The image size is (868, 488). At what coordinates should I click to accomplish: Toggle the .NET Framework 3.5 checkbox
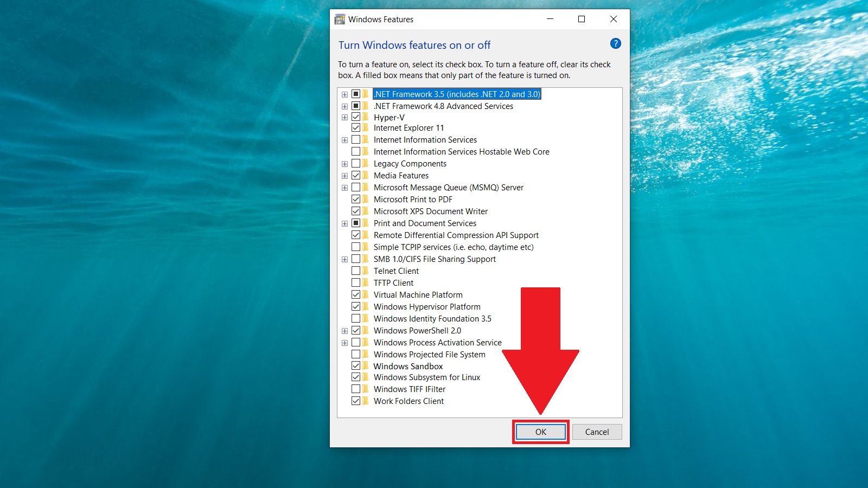356,94
